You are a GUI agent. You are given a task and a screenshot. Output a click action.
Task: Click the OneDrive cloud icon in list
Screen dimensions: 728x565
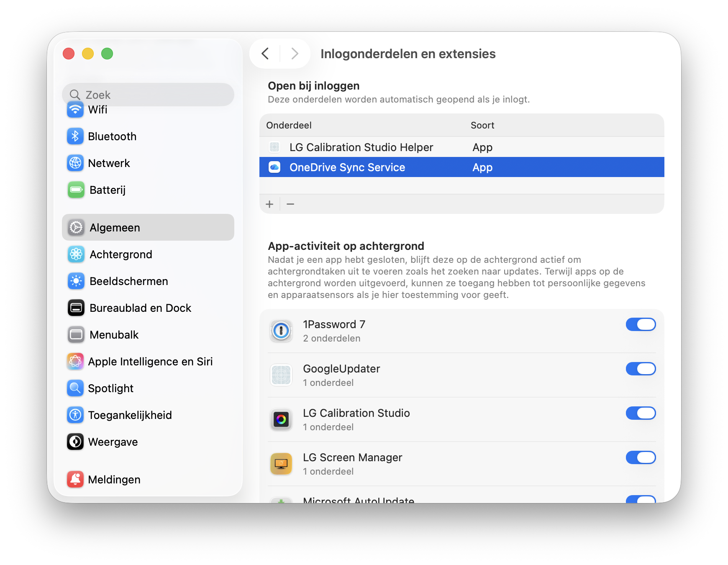click(x=274, y=167)
